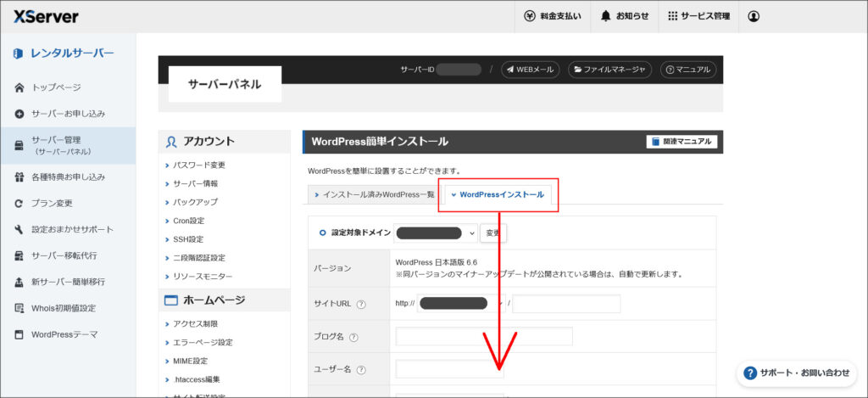Open パスワード変更 link
This screenshot has width=868, height=398.
tap(198, 165)
